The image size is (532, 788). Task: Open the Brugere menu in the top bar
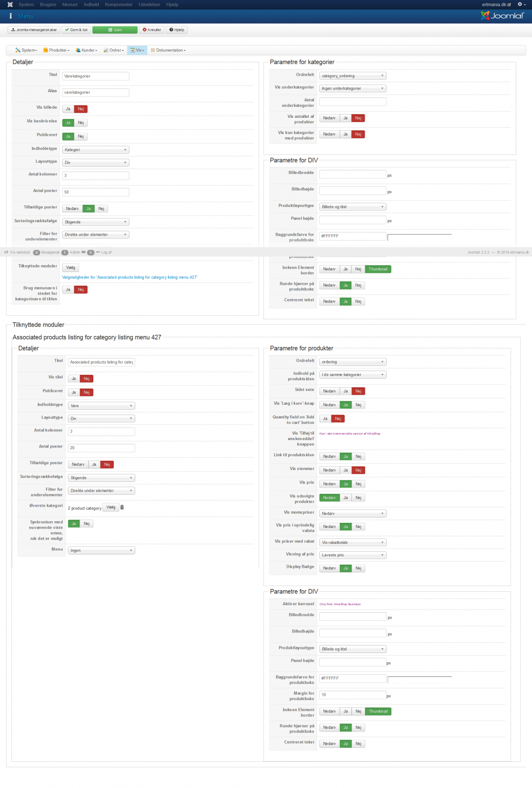[48, 5]
